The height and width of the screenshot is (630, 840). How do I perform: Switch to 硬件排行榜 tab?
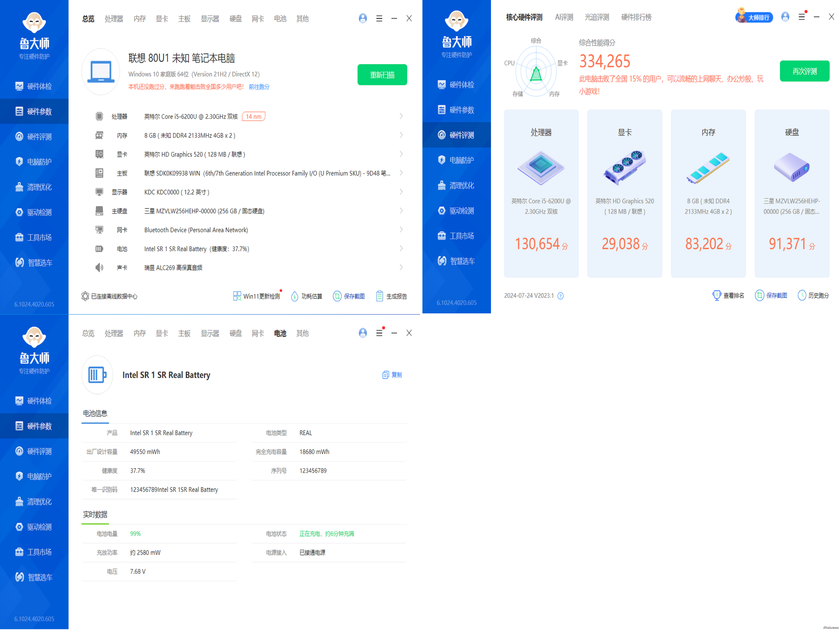[636, 17]
